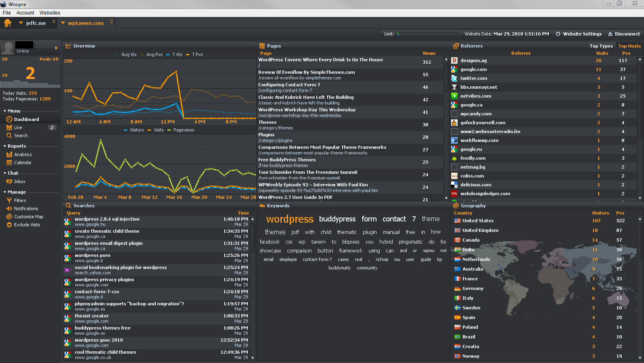Click the netvibes.com referrer icon
Screen dimensions: 644x363
[x=454, y=96]
